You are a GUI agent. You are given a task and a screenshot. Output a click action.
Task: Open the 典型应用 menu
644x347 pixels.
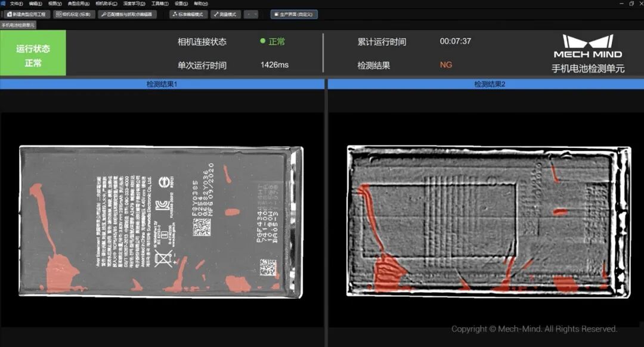coord(78,5)
